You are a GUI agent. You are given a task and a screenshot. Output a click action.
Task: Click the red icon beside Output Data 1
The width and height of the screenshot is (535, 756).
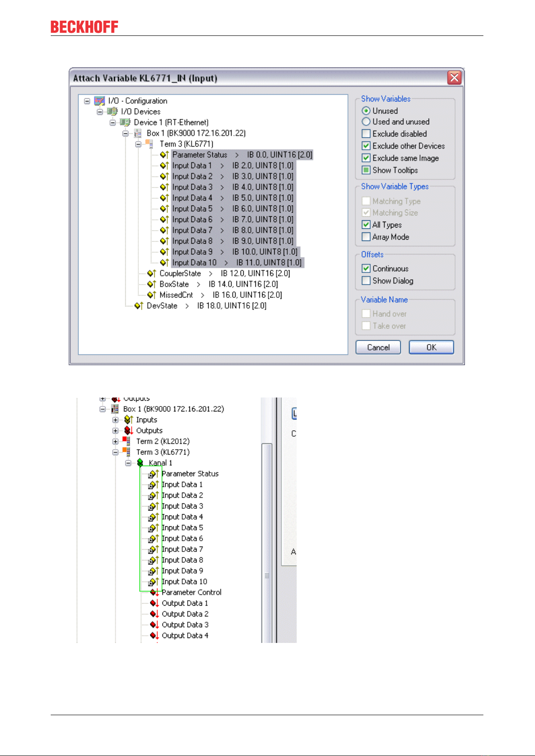[155, 603]
